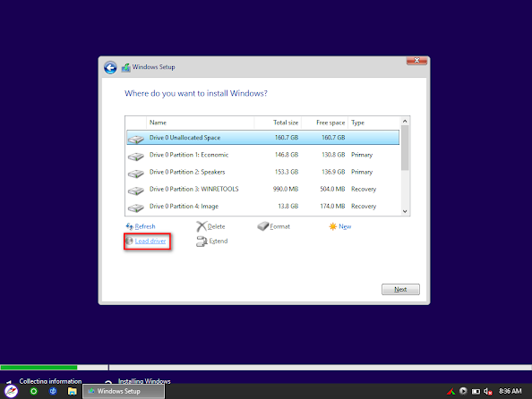Click the Windows Setup taskbar button
The height and width of the screenshot is (399, 532).
pyautogui.click(x=124, y=391)
